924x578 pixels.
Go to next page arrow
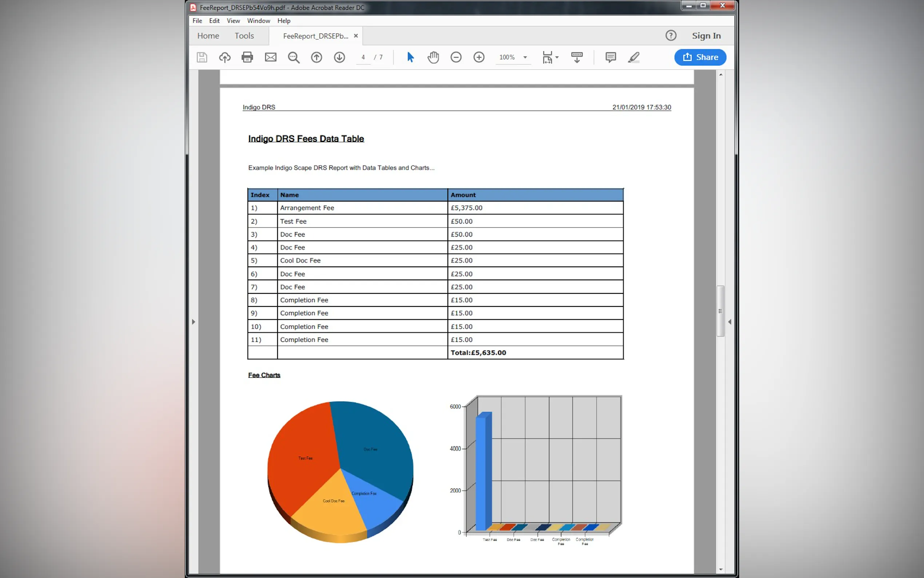point(339,58)
